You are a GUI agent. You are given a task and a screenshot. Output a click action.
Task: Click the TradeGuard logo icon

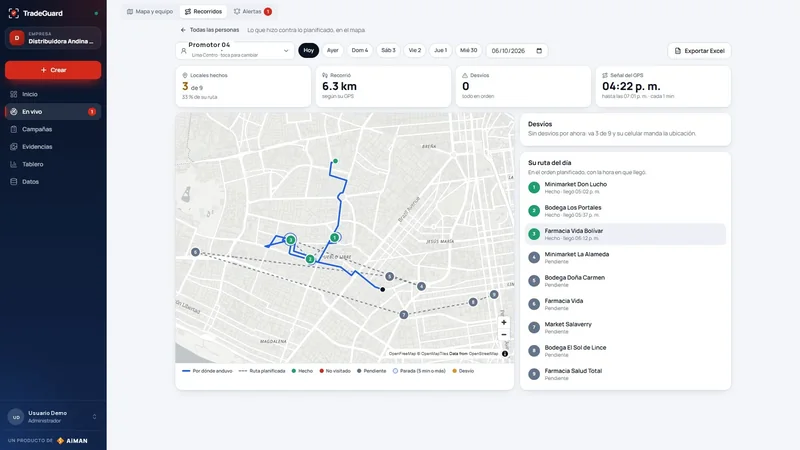(x=14, y=13)
